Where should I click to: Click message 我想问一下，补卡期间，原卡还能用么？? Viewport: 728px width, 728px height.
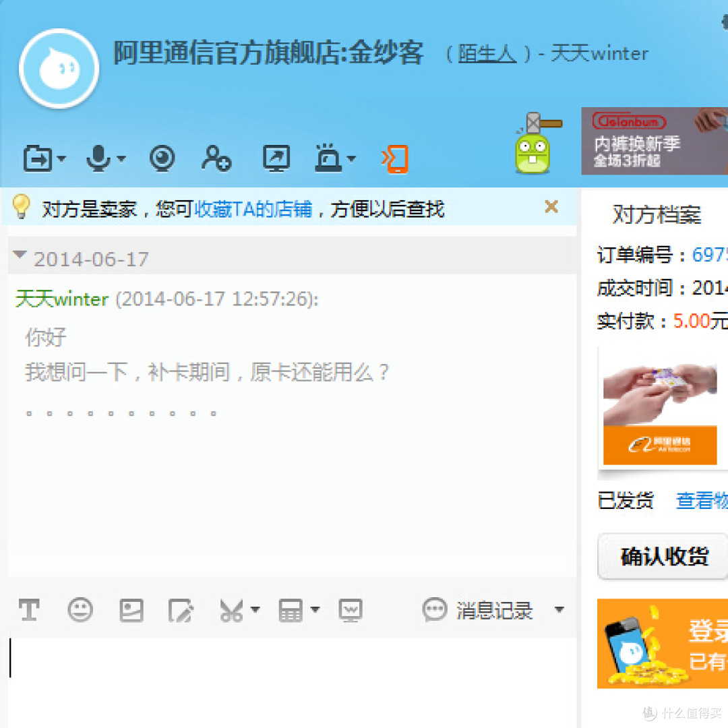pyautogui.click(x=207, y=372)
